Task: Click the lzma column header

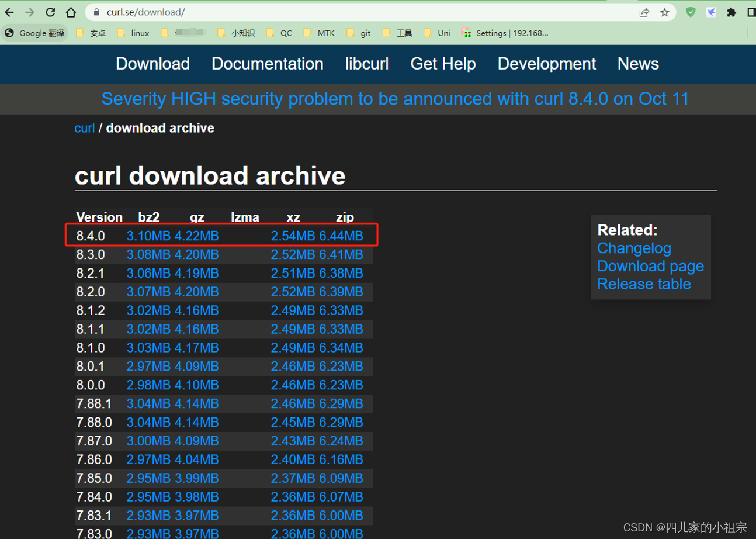Action: pyautogui.click(x=245, y=217)
